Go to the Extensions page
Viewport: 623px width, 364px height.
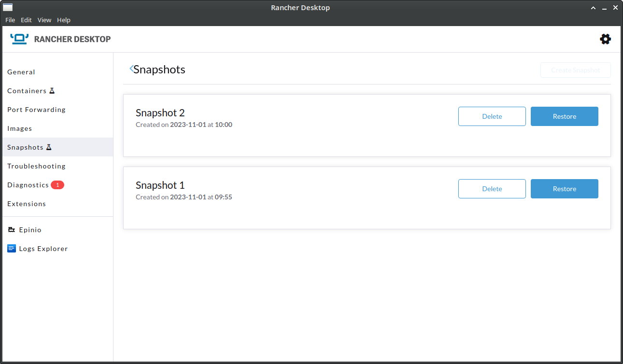coord(57,204)
